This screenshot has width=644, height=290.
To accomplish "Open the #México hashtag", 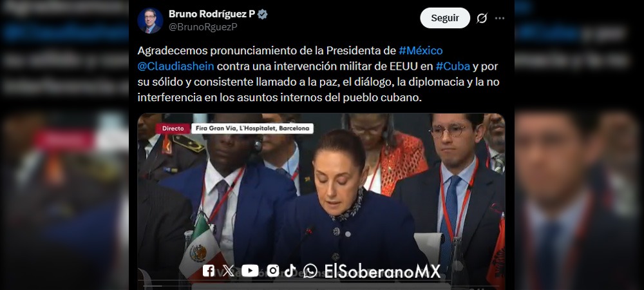I will click(x=421, y=50).
